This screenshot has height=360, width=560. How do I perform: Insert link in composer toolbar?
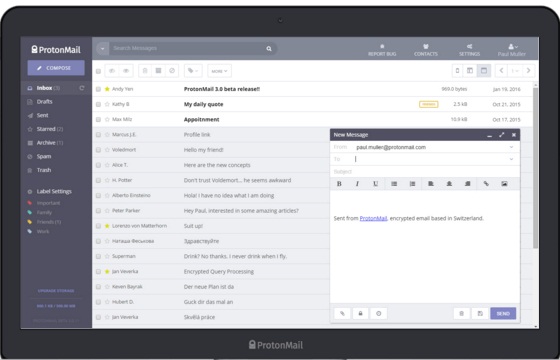click(x=486, y=184)
